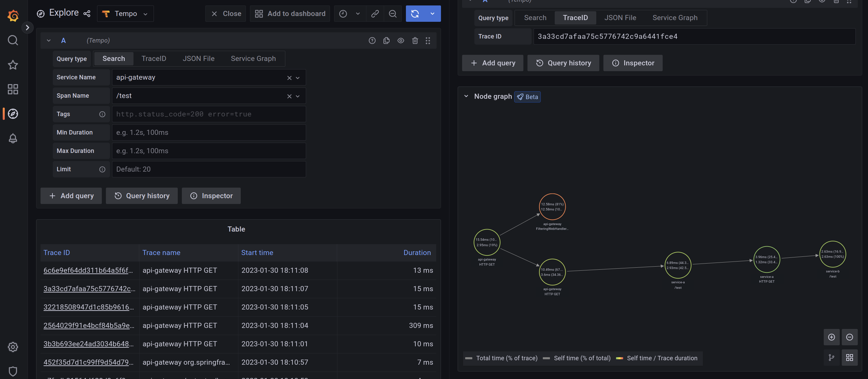The image size is (868, 379).
Task: Toggle query A visibility eye icon
Action: (x=400, y=41)
